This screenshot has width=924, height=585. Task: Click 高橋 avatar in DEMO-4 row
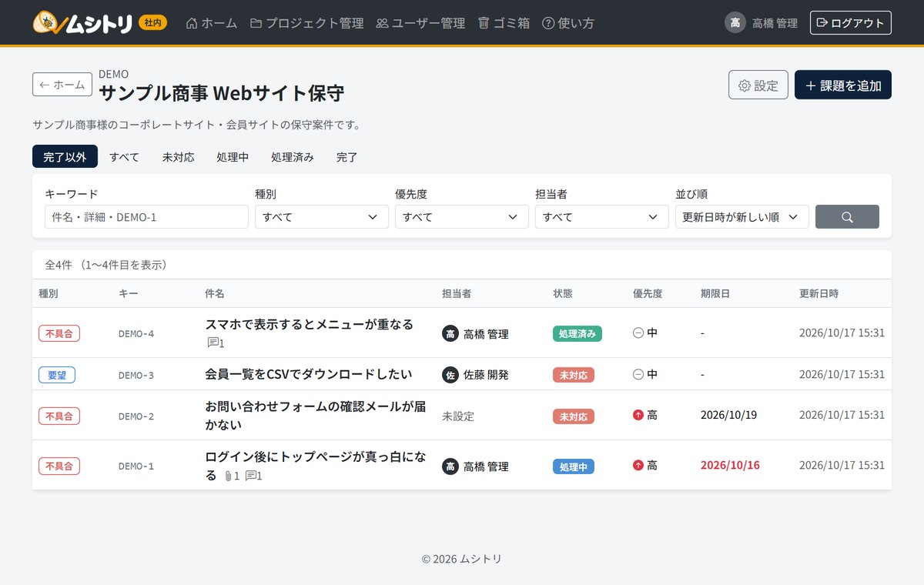tap(450, 333)
